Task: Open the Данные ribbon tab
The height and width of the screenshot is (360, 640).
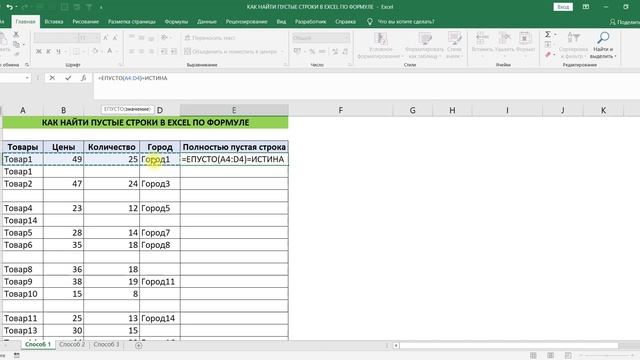Action: [207, 22]
